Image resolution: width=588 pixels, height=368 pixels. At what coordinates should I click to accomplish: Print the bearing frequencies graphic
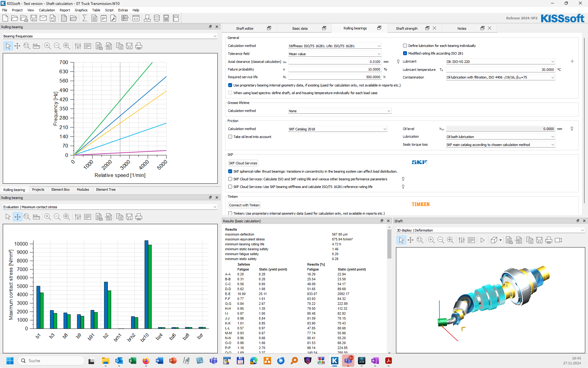tap(139, 46)
